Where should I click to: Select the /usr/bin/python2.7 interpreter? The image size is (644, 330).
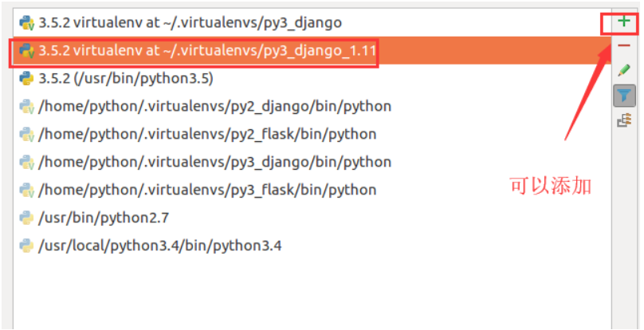[312, 218]
